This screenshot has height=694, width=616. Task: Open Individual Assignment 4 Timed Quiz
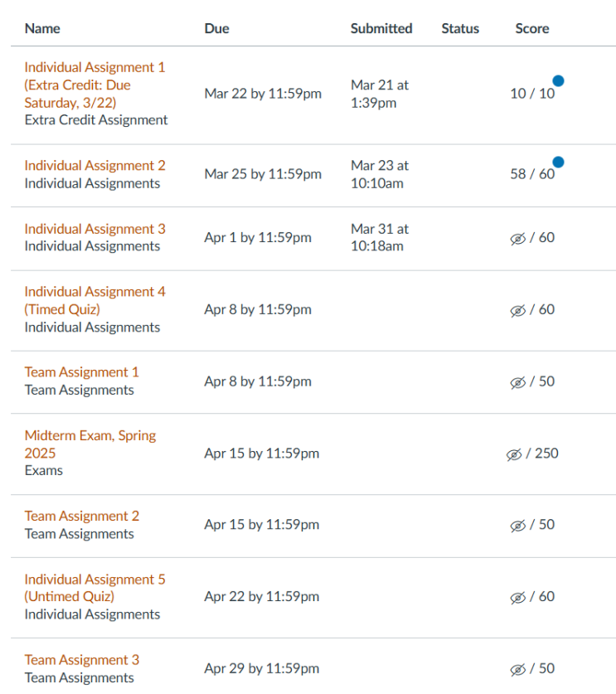[x=95, y=300]
